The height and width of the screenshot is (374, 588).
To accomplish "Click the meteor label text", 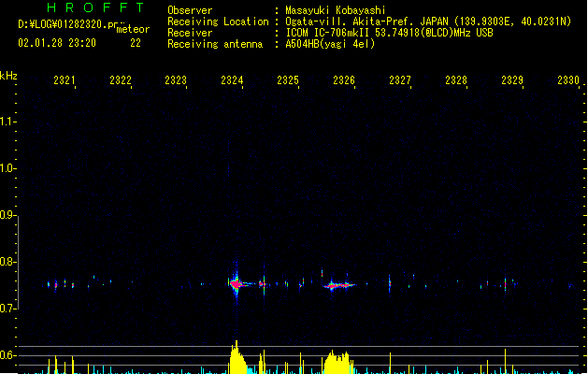I will (x=133, y=29).
